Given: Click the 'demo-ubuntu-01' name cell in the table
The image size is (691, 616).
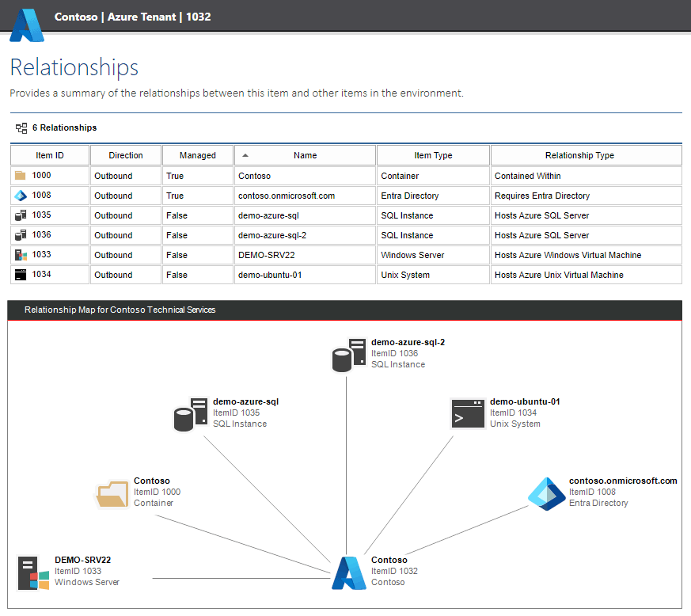Looking at the screenshot, I should [x=305, y=275].
